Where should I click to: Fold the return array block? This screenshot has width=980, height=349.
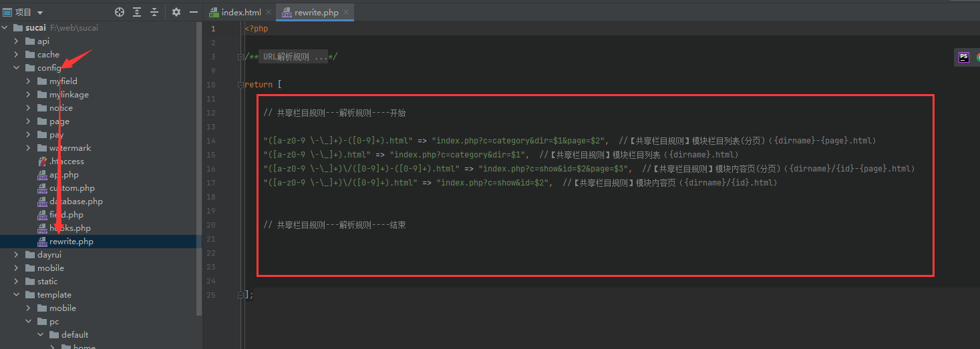pos(240,85)
